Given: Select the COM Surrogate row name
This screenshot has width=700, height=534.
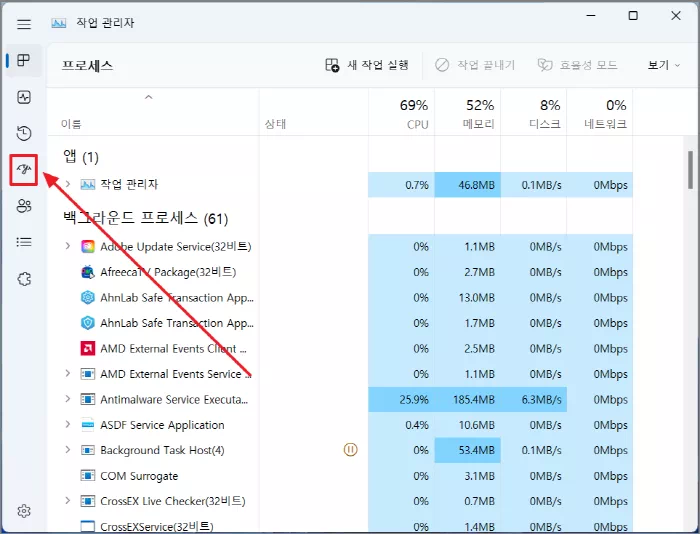Looking at the screenshot, I should tap(139, 476).
